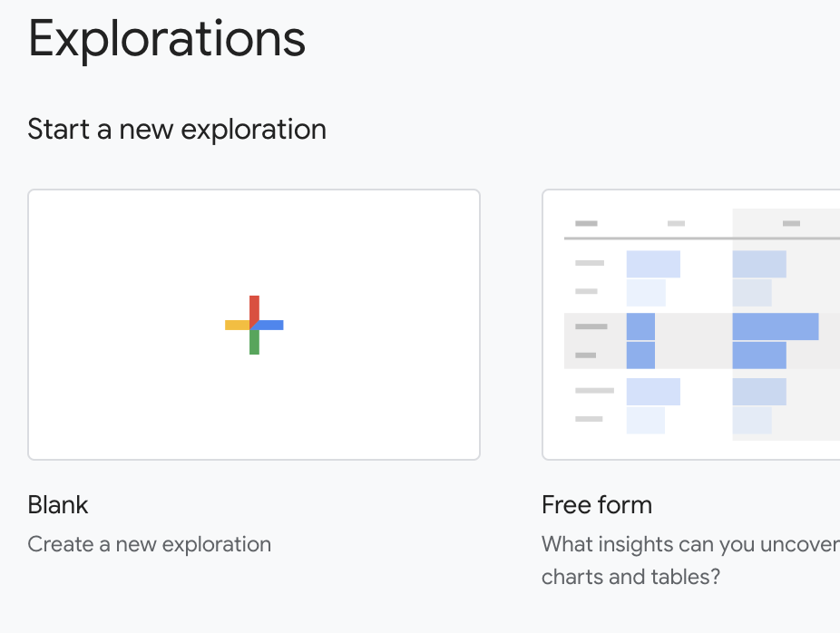Image resolution: width=840 pixels, height=633 pixels.
Task: Click longest dark blue bar in Free form preview
Action: pos(775,326)
